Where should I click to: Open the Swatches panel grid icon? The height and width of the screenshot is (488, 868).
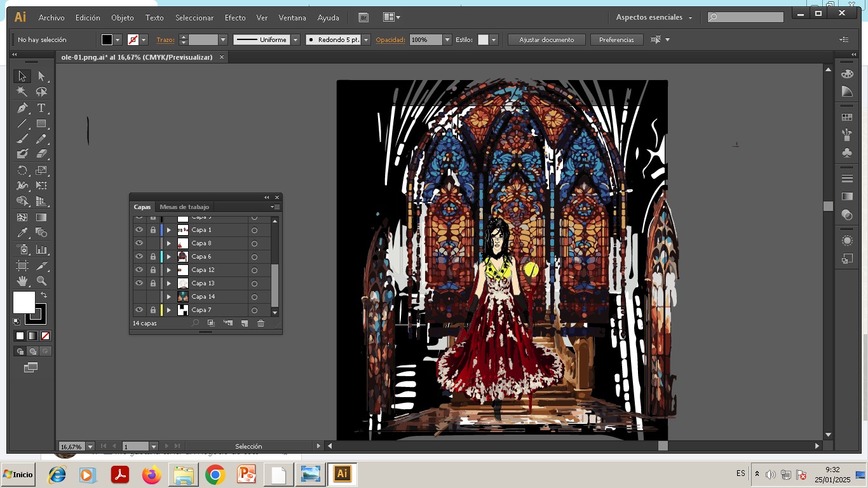(x=847, y=118)
